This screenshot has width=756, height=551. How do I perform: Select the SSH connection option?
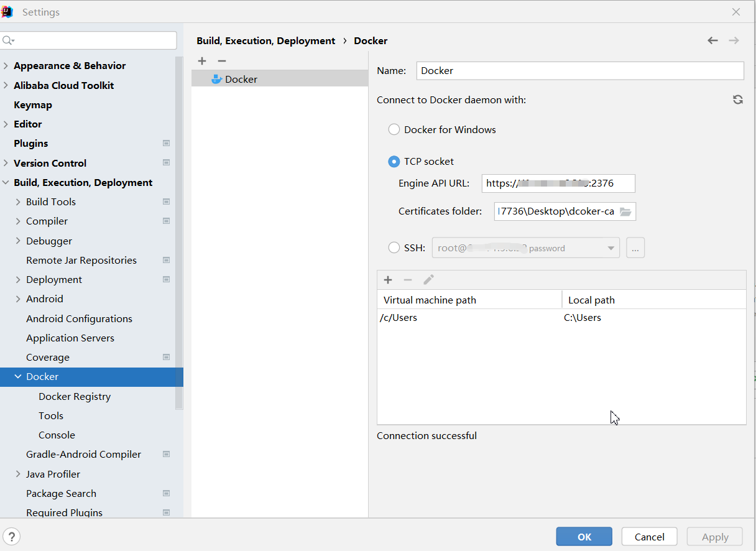(x=394, y=248)
